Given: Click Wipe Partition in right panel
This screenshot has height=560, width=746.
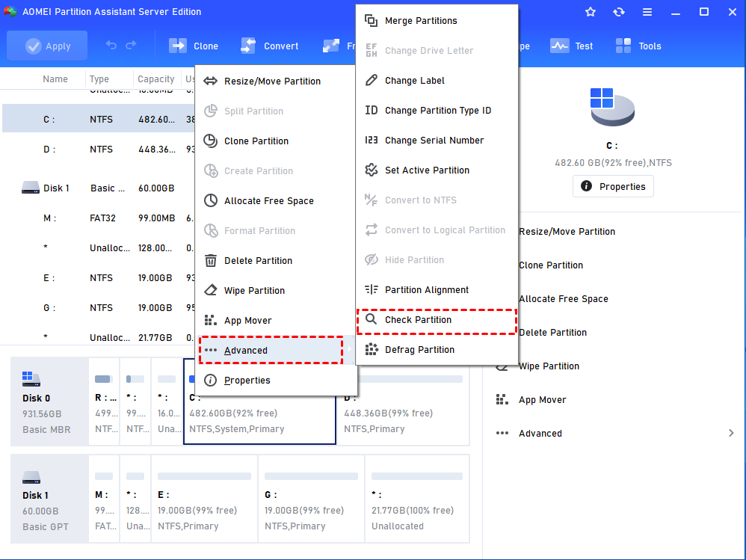Looking at the screenshot, I should click(x=549, y=366).
